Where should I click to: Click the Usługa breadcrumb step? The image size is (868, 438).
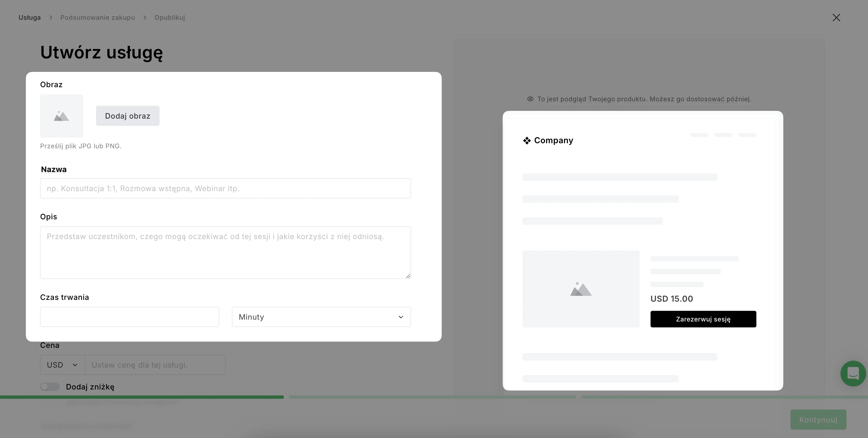30,18
